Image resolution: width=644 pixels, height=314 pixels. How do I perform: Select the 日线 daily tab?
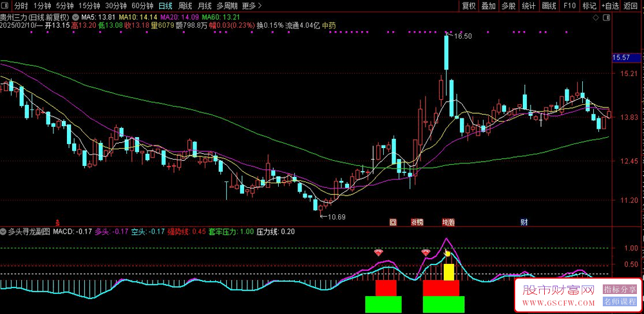[x=166, y=6]
